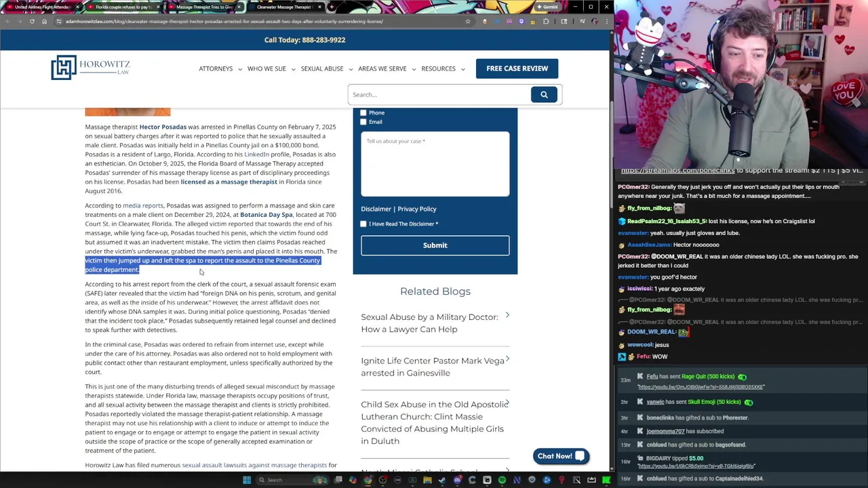This screenshot has height=488, width=868.
Task: Tick the I Have Read The Disclaimer checkbox
Action: (363, 224)
